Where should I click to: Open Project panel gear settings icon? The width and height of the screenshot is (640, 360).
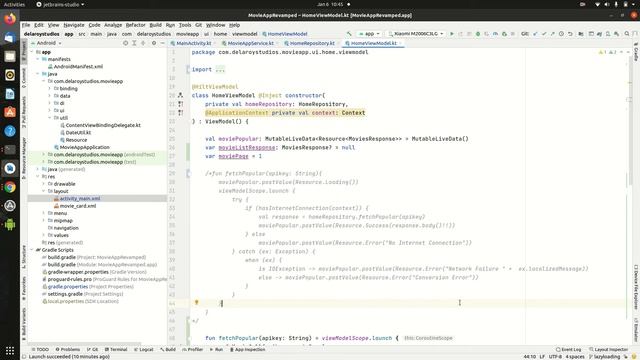154,43
